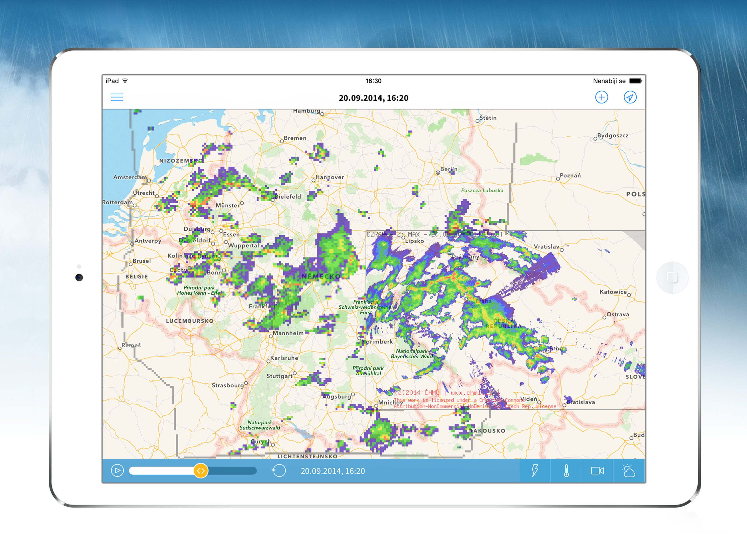Tap the date title 20.09.2014, 16:20

pos(373,98)
